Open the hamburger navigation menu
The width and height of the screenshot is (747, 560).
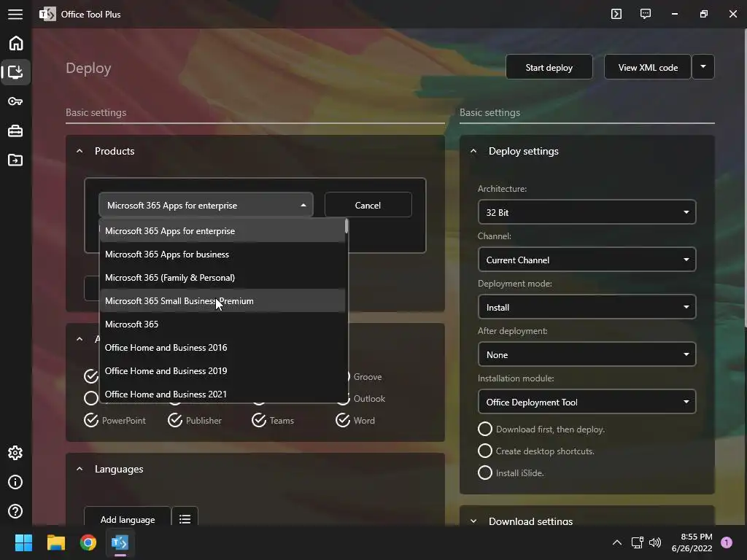pyautogui.click(x=15, y=15)
